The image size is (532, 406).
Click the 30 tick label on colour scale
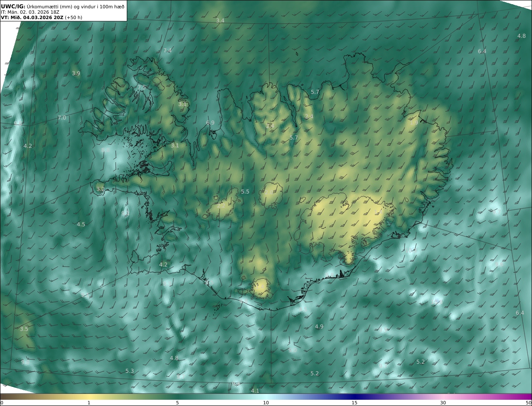click(443, 403)
